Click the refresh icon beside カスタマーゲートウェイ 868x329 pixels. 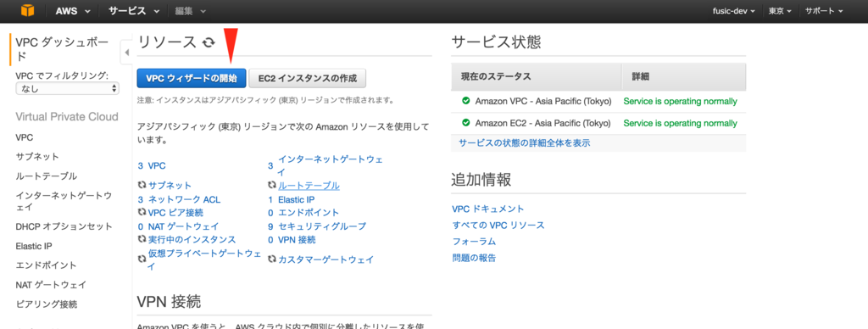[x=272, y=259]
